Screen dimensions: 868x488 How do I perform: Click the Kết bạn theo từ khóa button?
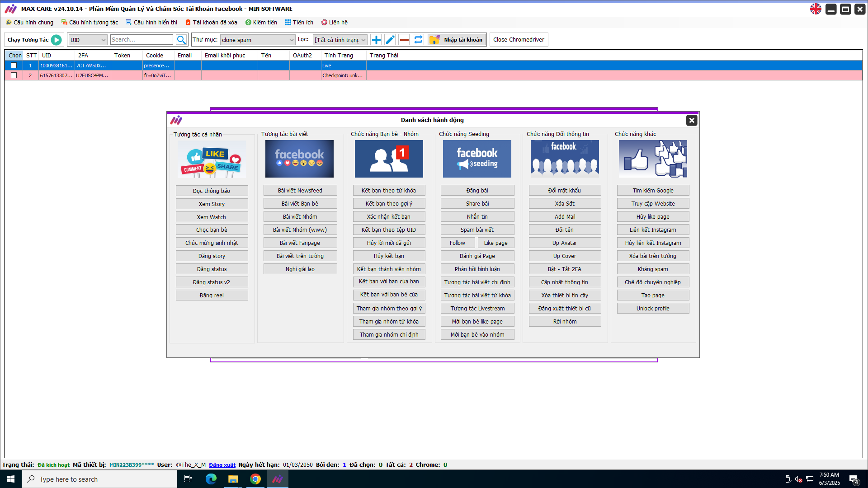(x=389, y=190)
